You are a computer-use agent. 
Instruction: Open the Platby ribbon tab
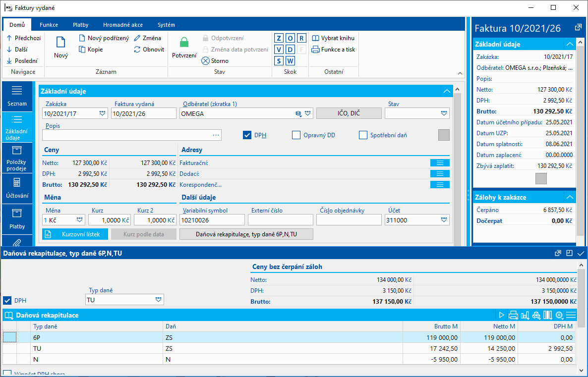(x=81, y=25)
